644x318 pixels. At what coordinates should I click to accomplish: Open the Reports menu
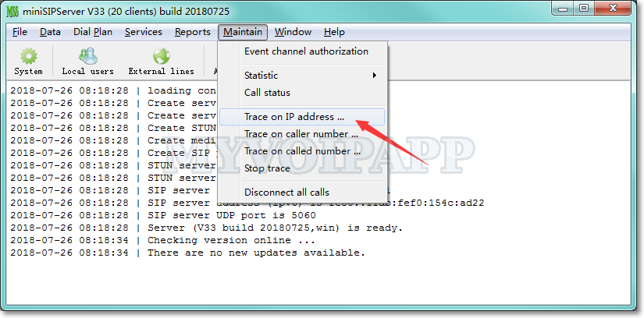193,32
